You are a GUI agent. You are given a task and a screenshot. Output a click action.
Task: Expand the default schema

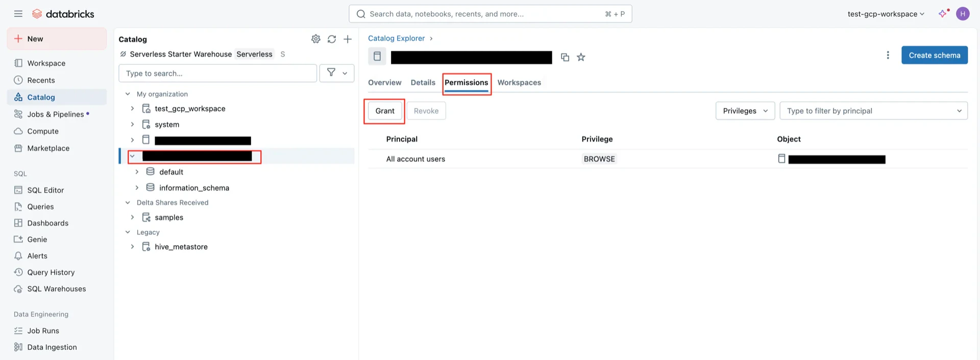137,172
